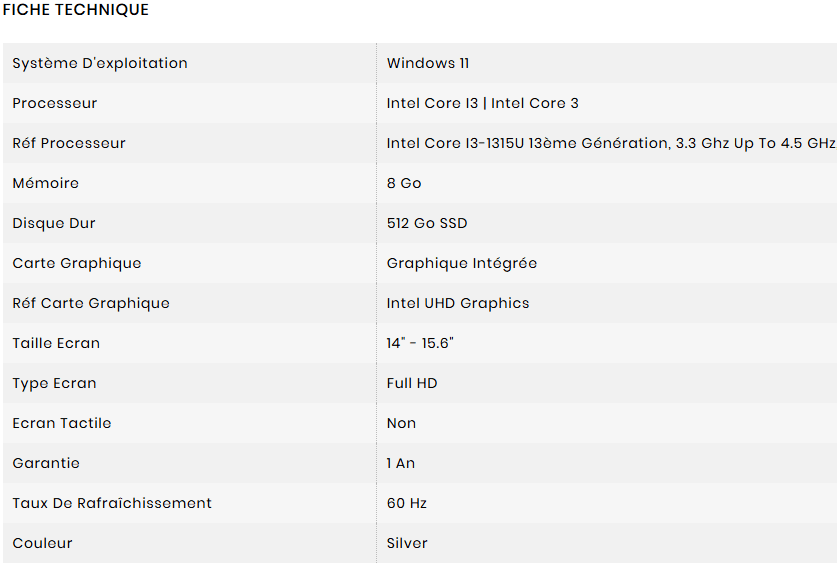Select the Windows 11 value
This screenshot has height=564, width=837.
pos(428,63)
